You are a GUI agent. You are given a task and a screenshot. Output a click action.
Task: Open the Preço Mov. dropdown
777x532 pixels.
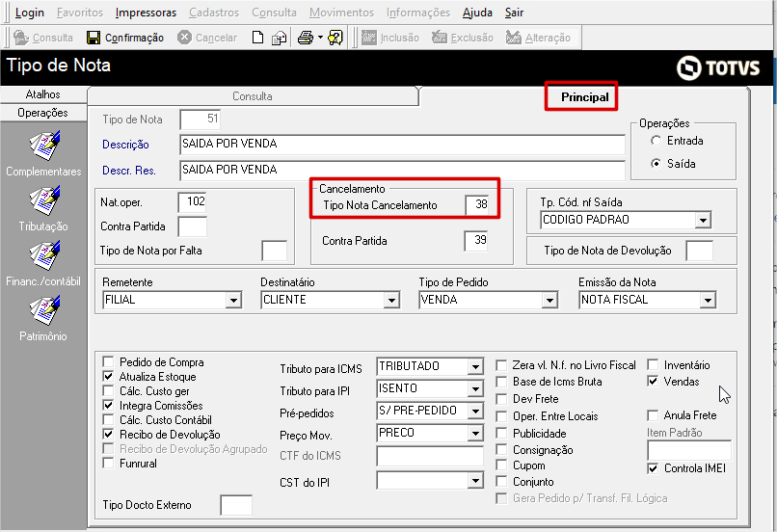(x=475, y=434)
